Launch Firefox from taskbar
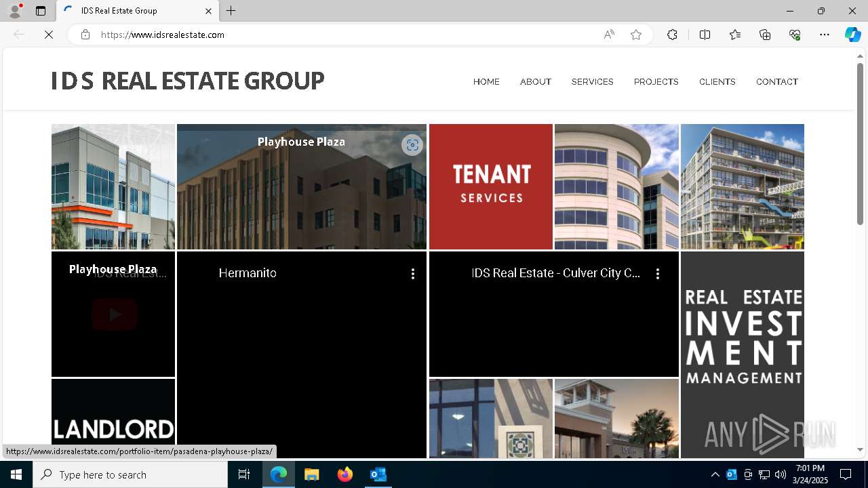Viewport: 868px width, 488px height. [x=345, y=474]
